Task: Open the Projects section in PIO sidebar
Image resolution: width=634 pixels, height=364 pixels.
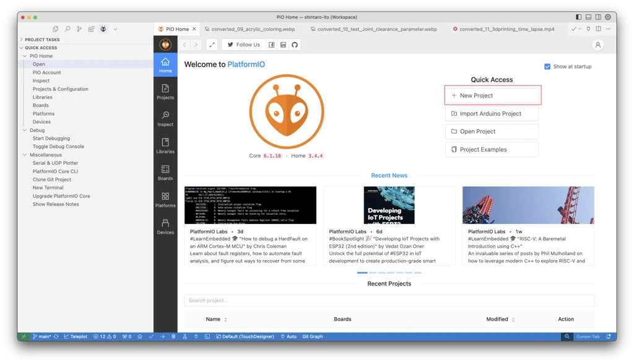Action: tap(165, 92)
